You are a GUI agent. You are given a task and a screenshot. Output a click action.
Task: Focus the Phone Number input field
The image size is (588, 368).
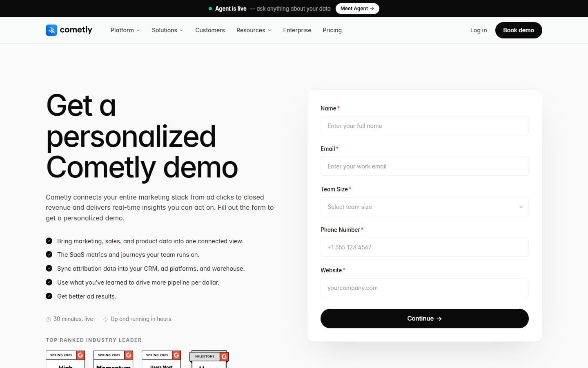point(425,247)
